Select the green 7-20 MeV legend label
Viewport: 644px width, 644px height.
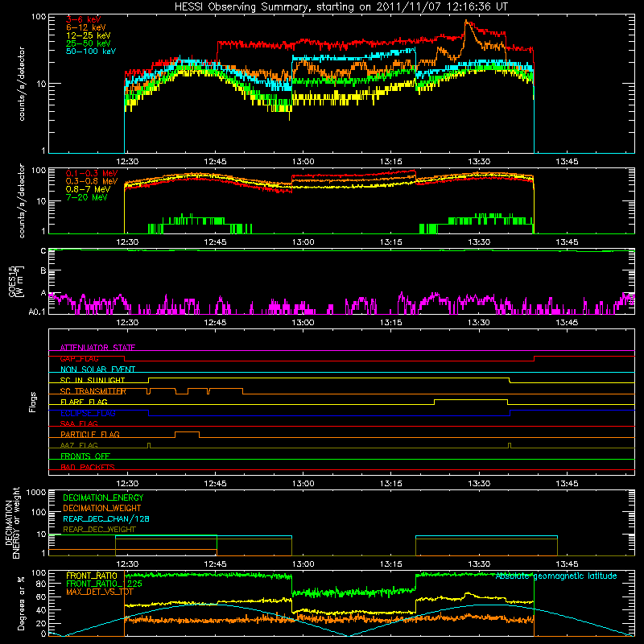86,197
